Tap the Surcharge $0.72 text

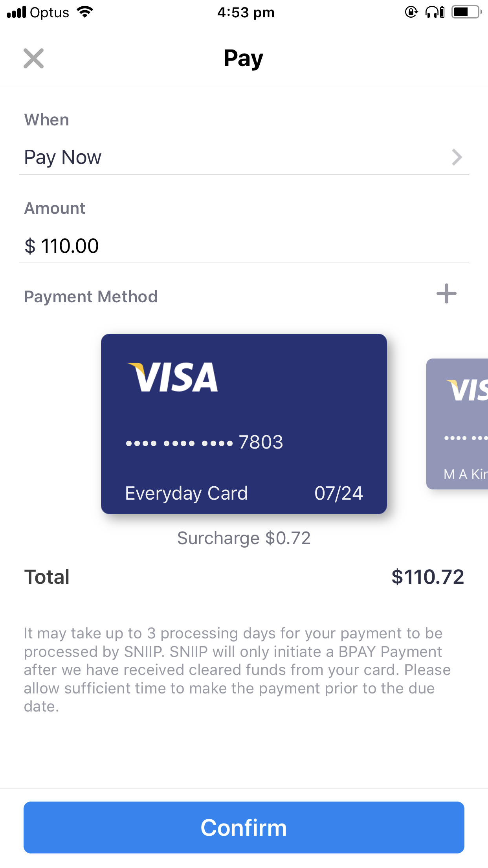tap(244, 538)
